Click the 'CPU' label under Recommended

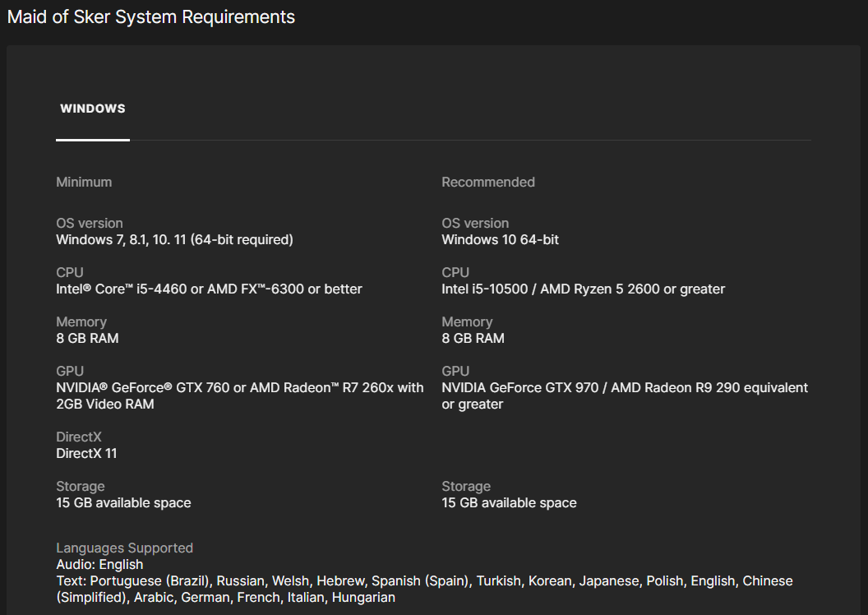pyautogui.click(x=455, y=272)
